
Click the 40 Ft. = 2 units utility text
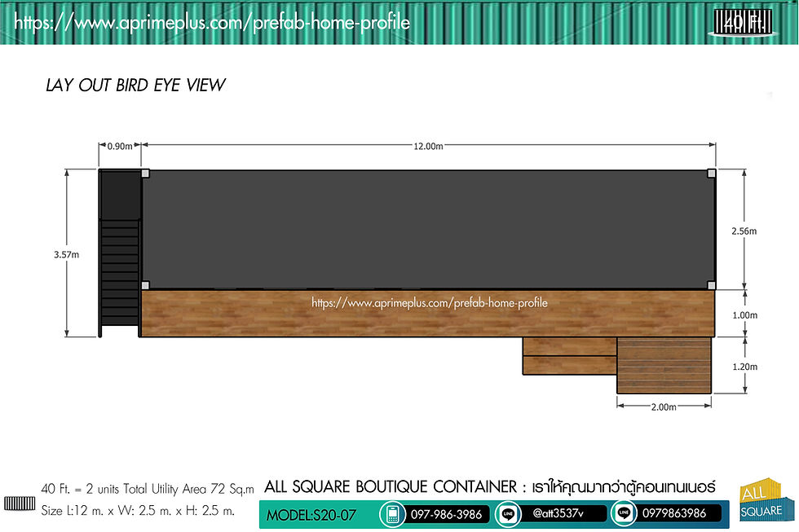148,490
